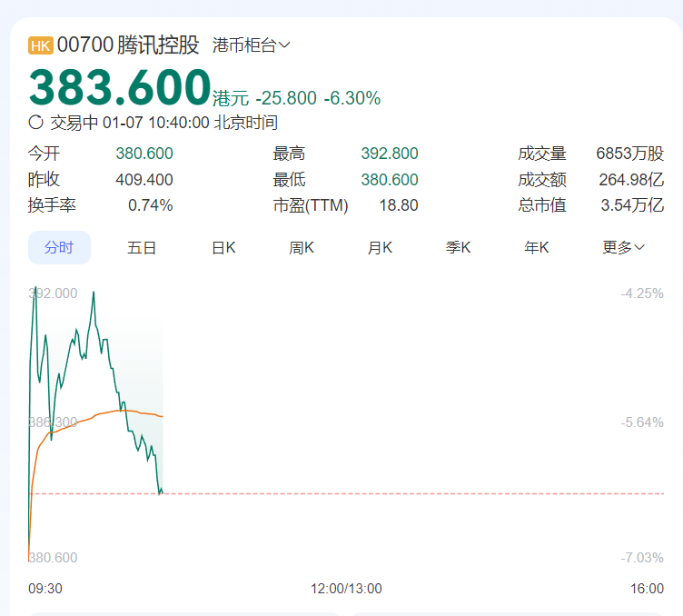Image resolution: width=683 pixels, height=616 pixels.
Task: Click the 今开 opening price 380.600
Action: click(x=144, y=154)
